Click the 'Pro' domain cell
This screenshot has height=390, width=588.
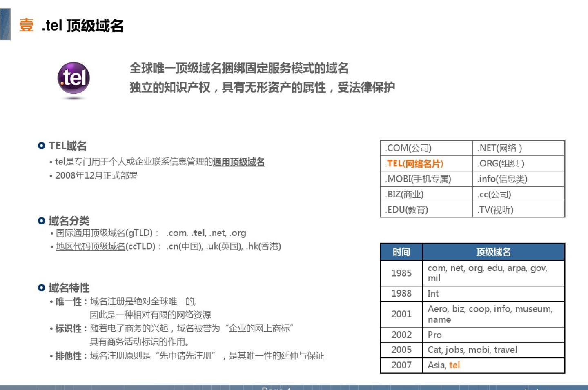point(494,335)
